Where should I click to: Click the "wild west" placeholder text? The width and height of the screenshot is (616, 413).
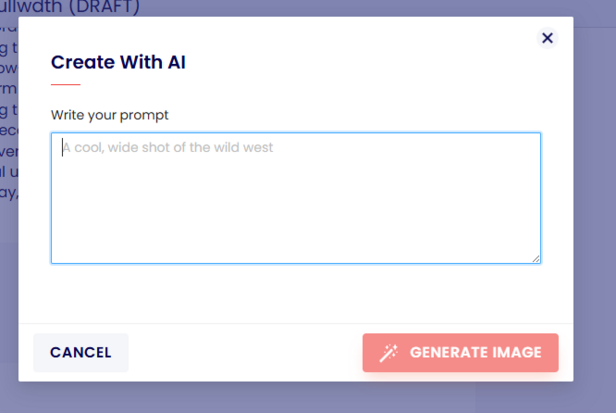pyautogui.click(x=239, y=148)
